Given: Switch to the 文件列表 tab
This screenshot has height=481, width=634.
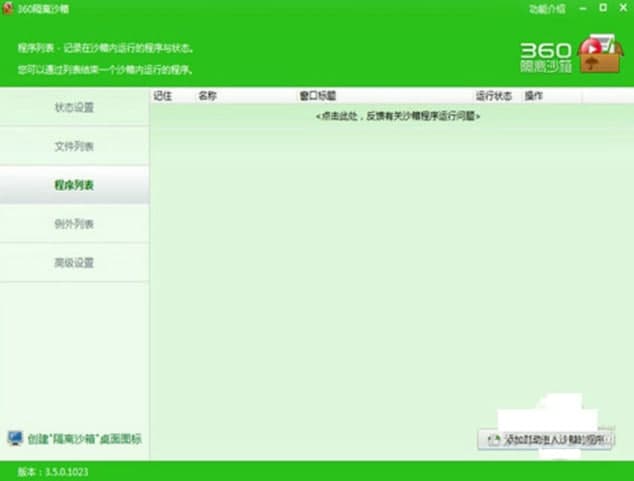Looking at the screenshot, I should pyautogui.click(x=74, y=146).
